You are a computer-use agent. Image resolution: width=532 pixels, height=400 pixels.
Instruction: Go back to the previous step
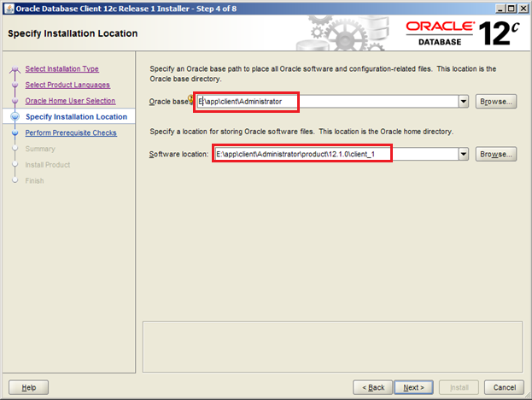pos(373,387)
